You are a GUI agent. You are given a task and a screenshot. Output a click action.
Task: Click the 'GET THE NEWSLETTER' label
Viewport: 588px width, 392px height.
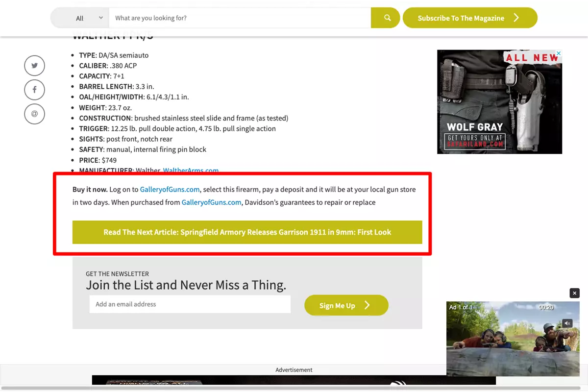click(117, 274)
